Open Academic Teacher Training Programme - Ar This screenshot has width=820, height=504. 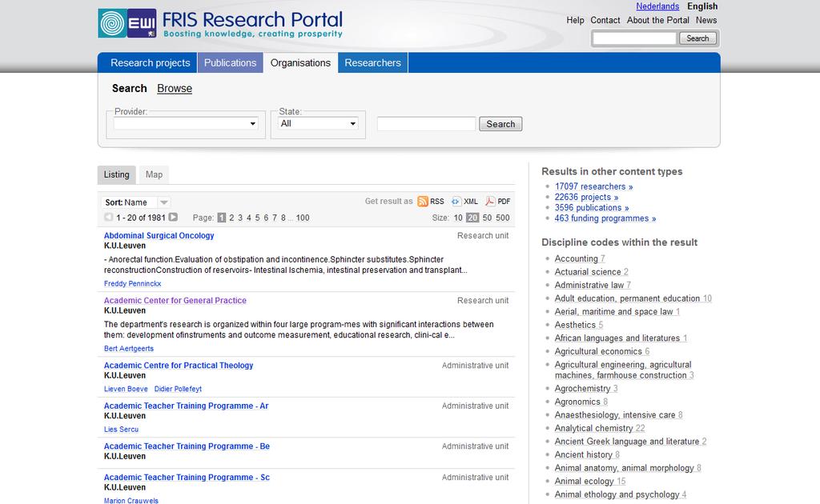pyautogui.click(x=186, y=406)
